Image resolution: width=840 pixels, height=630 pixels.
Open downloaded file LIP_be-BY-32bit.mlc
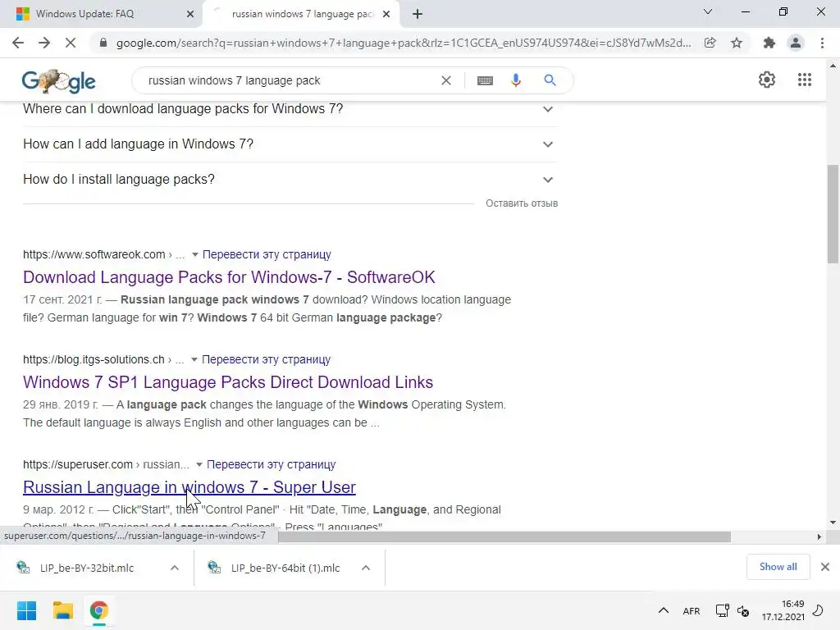[x=86, y=568]
